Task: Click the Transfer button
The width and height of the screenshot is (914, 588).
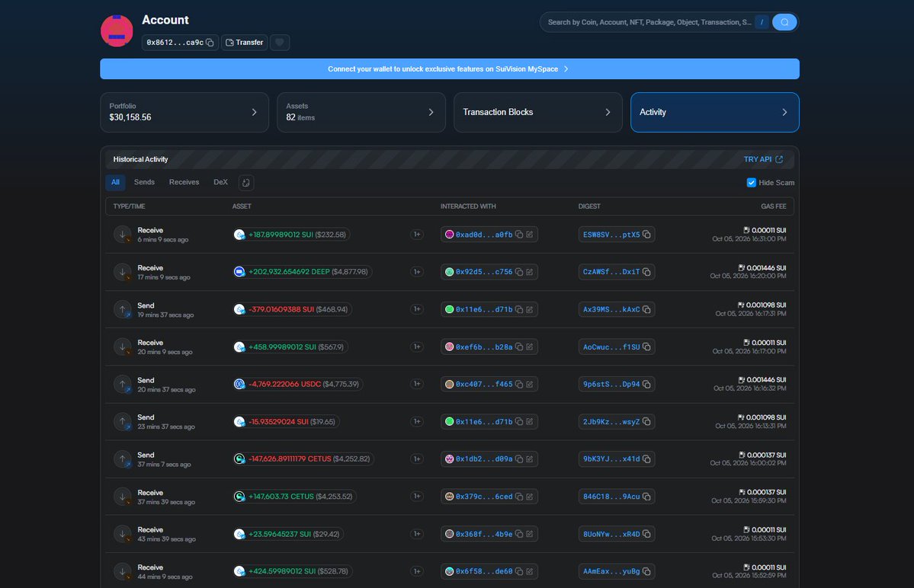Action: 244,43
